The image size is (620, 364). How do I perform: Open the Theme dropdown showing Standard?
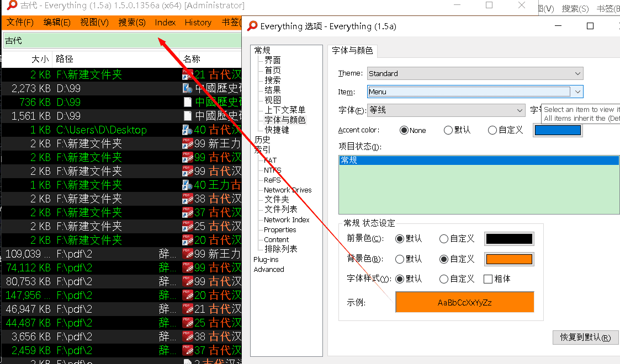coord(475,73)
